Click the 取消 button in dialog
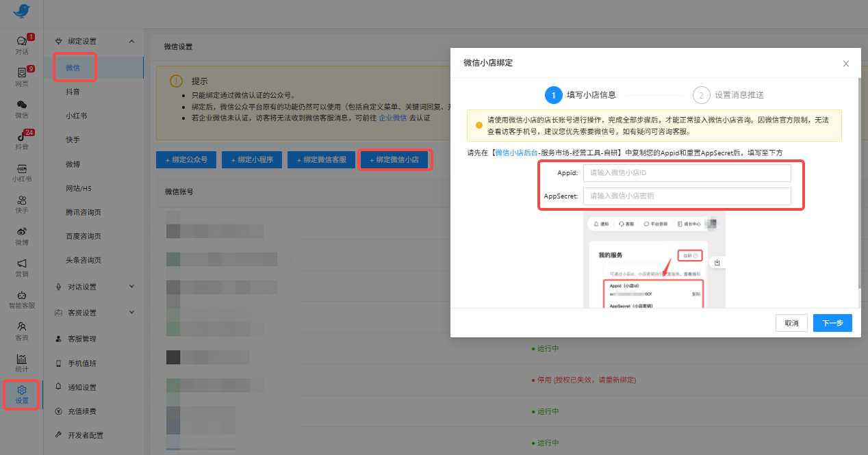Image resolution: width=868 pixels, height=455 pixels. coord(791,323)
